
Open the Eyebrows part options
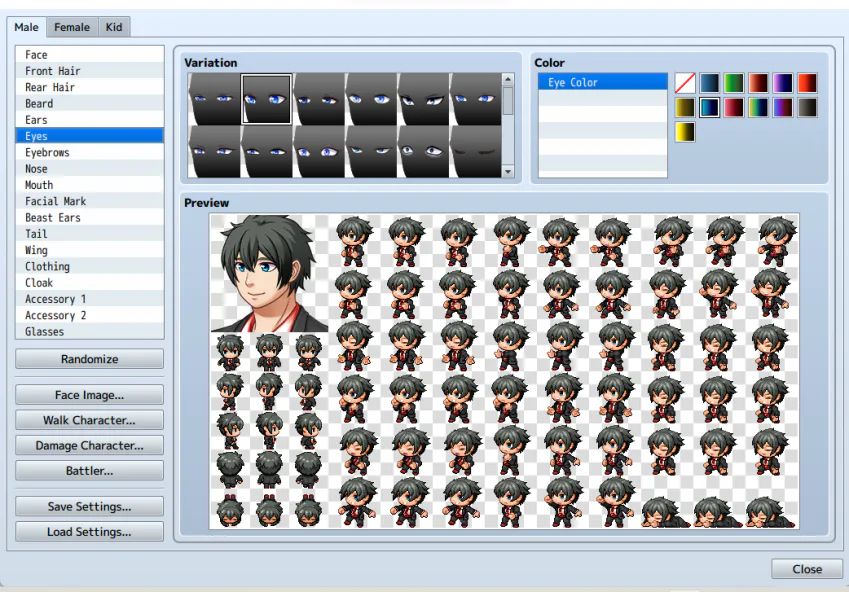(90, 152)
